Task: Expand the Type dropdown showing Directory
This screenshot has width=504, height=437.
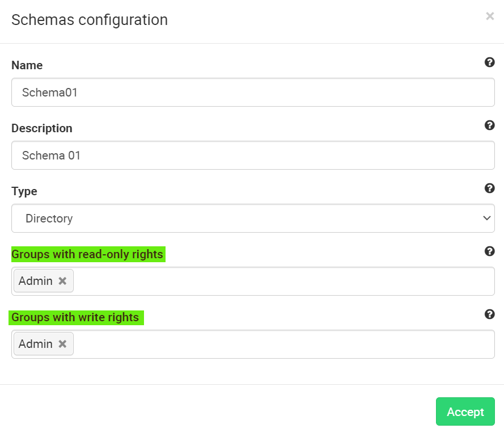Action: point(253,218)
